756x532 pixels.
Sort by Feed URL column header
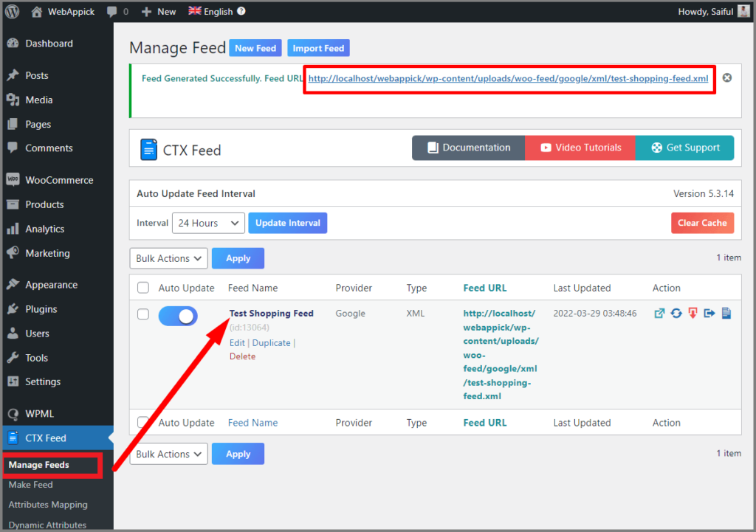click(485, 288)
